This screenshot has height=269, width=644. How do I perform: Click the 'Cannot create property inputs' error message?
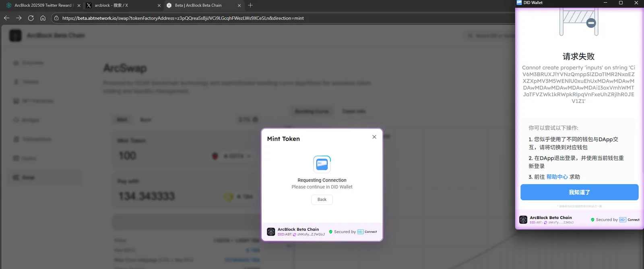[578, 84]
